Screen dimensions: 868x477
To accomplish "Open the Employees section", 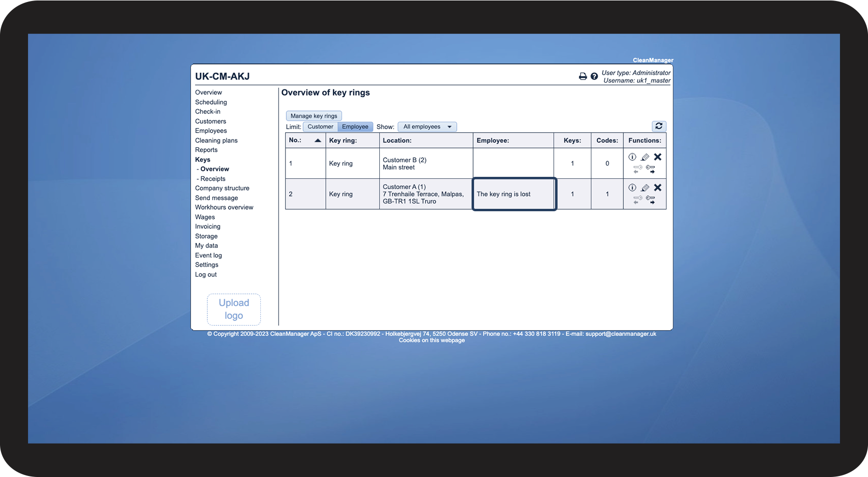I will [211, 131].
